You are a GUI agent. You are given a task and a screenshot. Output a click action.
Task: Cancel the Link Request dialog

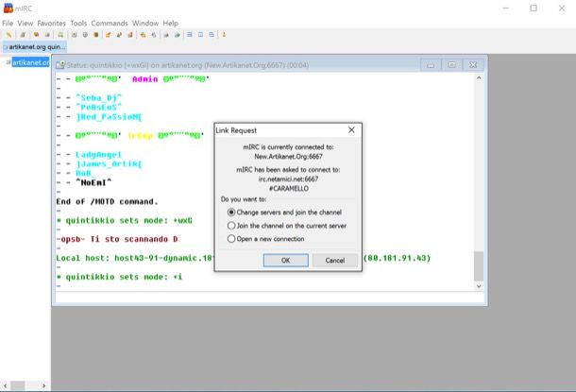[x=335, y=260]
